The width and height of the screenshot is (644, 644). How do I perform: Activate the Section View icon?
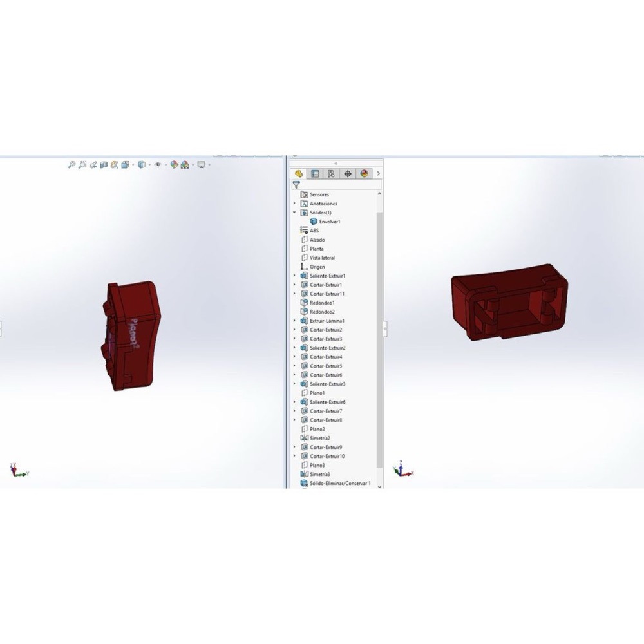(104, 165)
